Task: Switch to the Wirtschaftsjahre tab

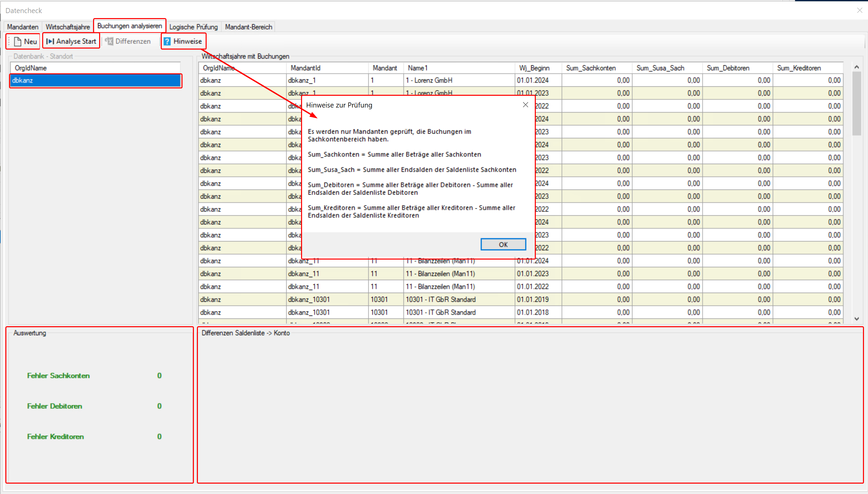Action: 68,27
